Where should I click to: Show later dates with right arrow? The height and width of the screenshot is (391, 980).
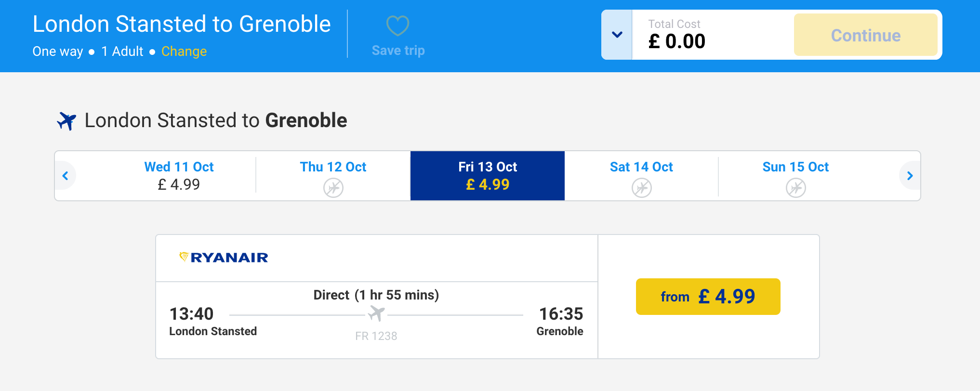[910, 176]
